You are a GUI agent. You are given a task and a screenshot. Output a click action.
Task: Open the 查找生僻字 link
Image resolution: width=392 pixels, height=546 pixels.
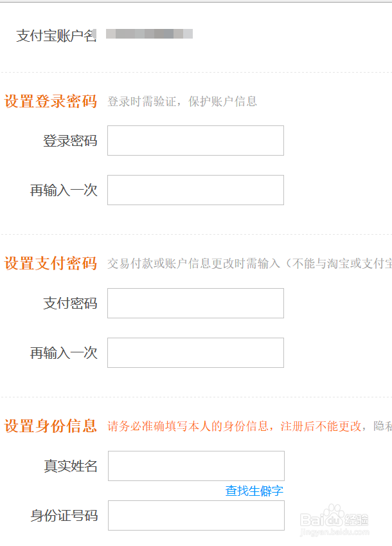254,491
